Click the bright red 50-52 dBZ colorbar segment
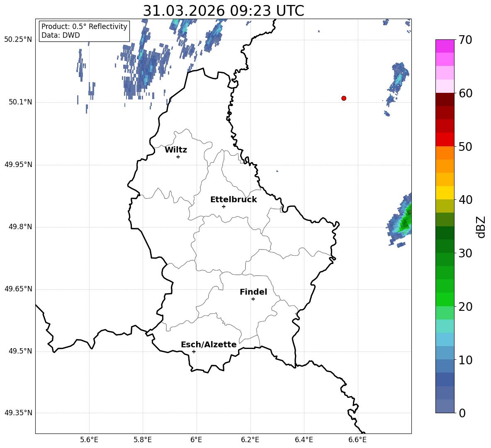 [x=445, y=140]
